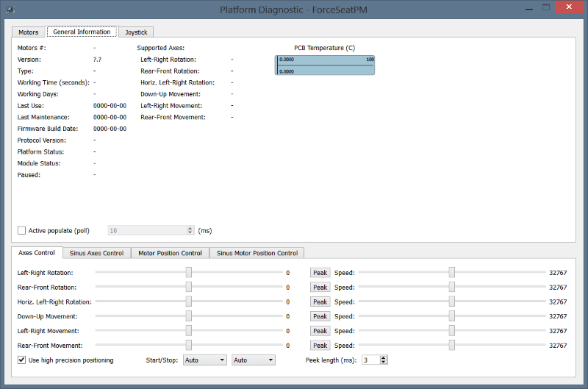Viewport: 588px width, 389px height.
Task: Click Peak button for Horiz. Left-Right Rotation
Action: (x=320, y=302)
